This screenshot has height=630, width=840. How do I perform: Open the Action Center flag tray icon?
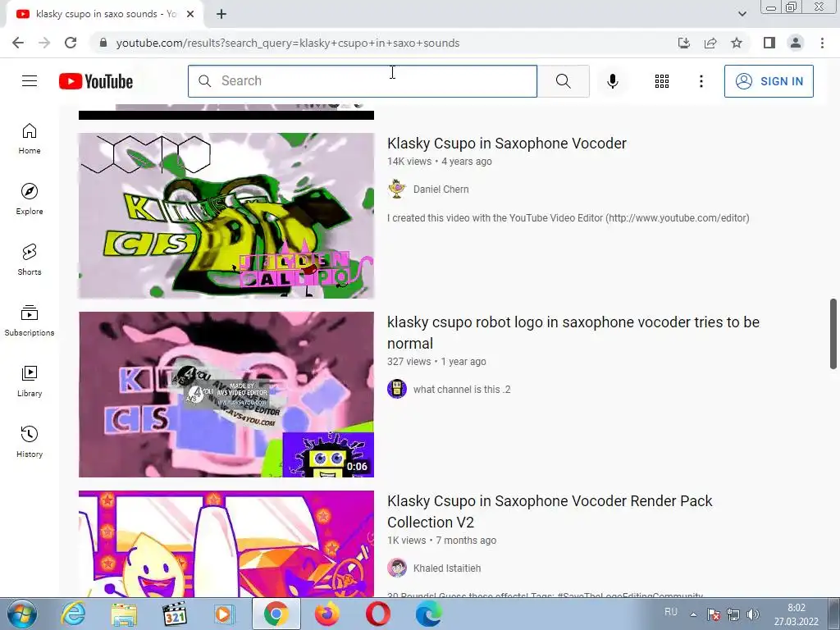(x=713, y=614)
